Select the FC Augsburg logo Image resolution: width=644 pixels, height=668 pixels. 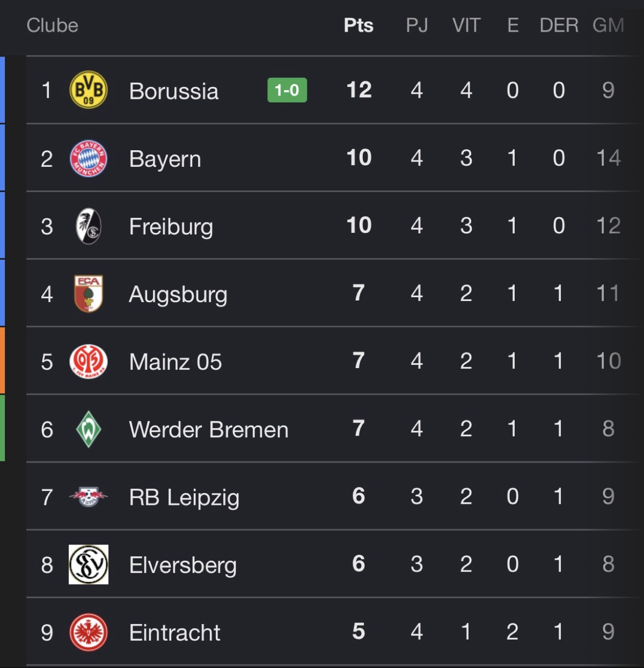coord(89,293)
